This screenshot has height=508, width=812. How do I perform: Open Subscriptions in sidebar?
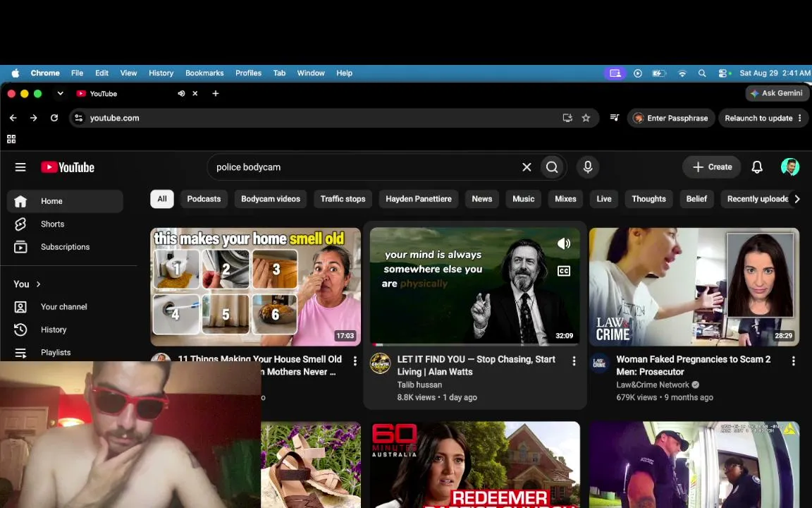(66, 247)
